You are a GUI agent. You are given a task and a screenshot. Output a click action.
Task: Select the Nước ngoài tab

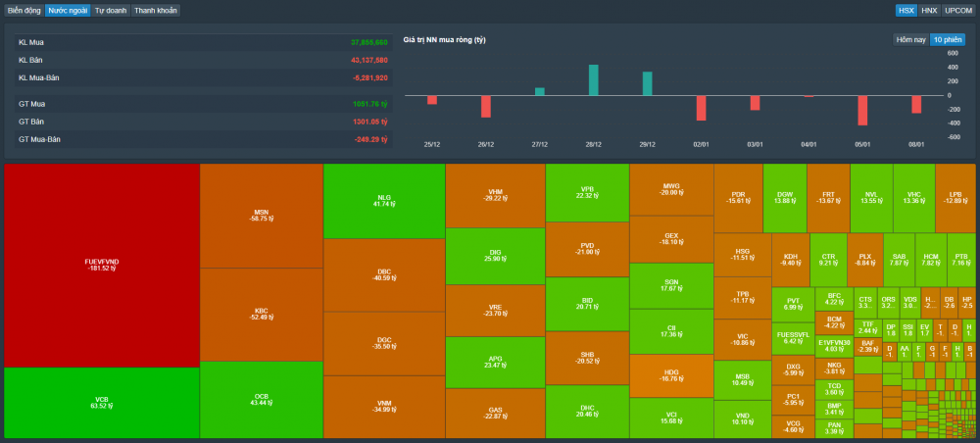pos(68,11)
